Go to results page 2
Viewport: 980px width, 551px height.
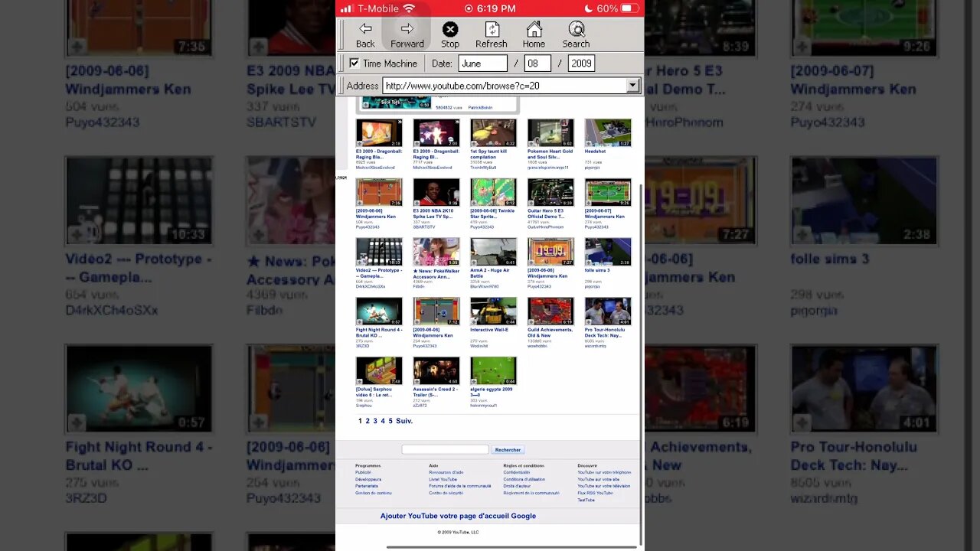(x=367, y=421)
